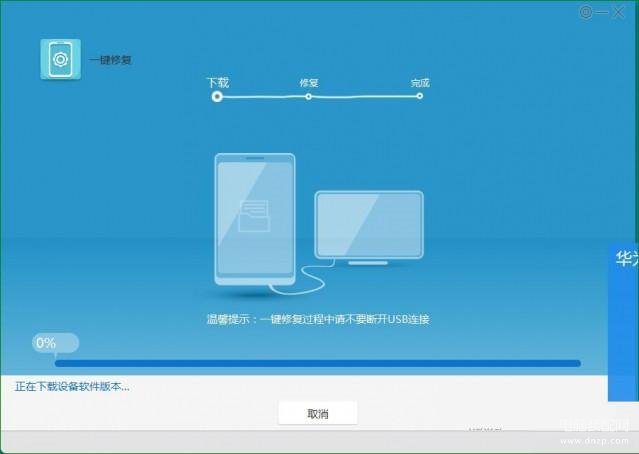Image resolution: width=639 pixels, height=454 pixels.
Task: Click the 正在下载设备软件版本 status text
Action: pyautogui.click(x=72, y=386)
